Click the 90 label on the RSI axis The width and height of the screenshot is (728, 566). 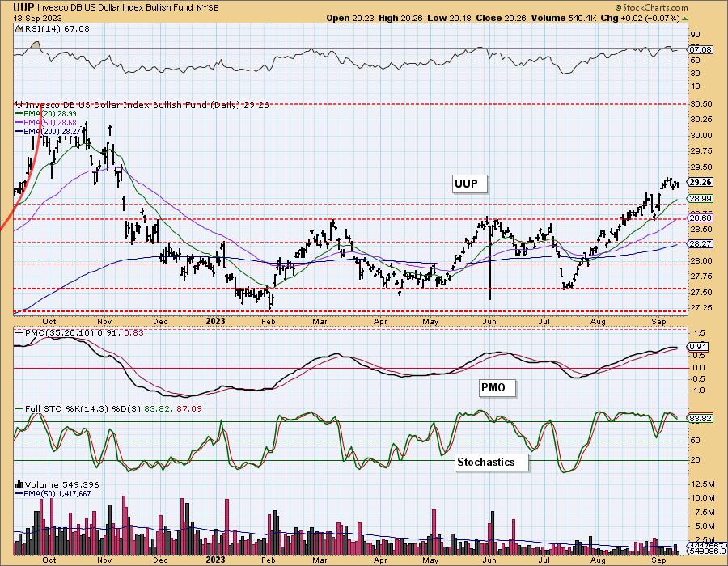(695, 35)
